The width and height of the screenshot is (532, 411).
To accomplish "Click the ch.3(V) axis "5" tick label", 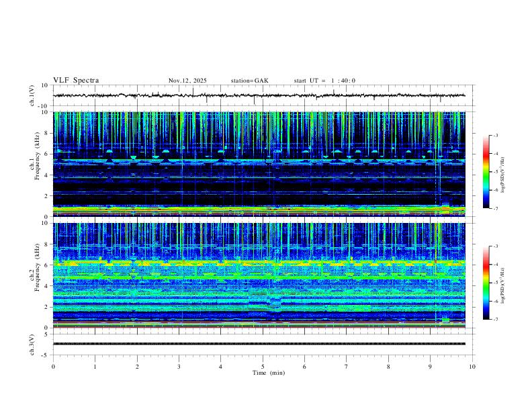I will (x=47, y=334).
